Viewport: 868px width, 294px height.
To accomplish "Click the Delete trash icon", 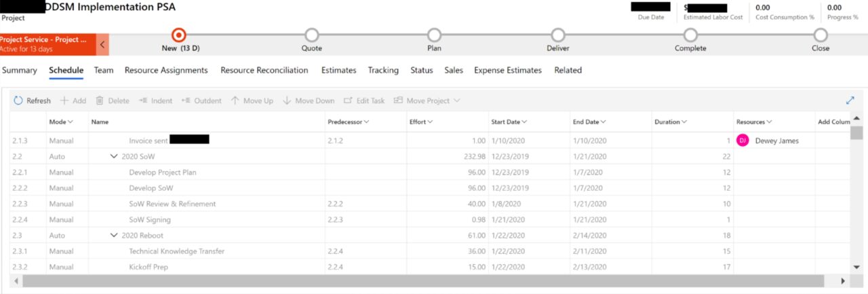I will coord(100,100).
